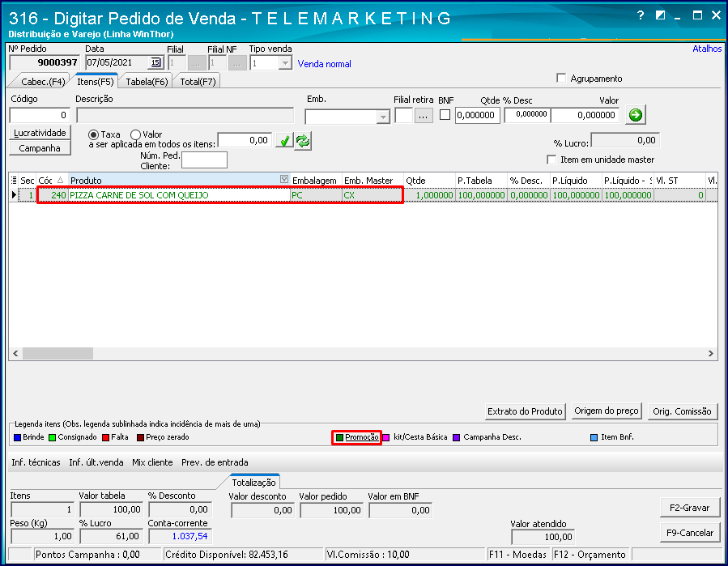Open the Inf. últ.venda panel

[x=96, y=462]
